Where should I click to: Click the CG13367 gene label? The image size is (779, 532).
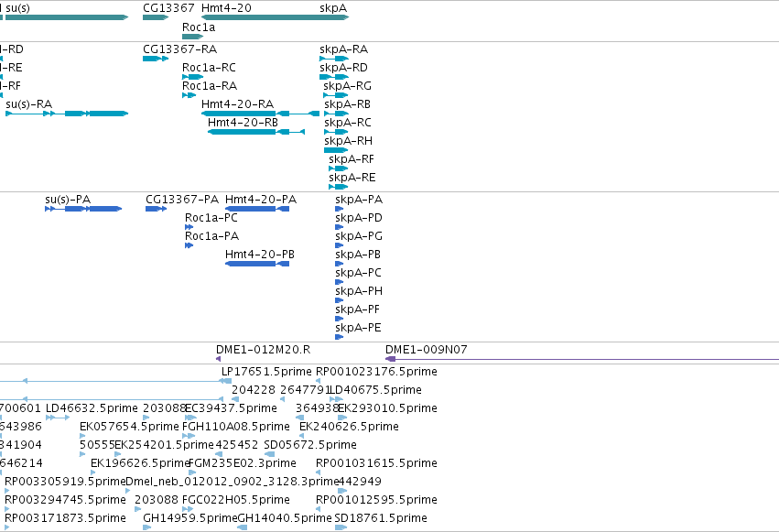[168, 8]
